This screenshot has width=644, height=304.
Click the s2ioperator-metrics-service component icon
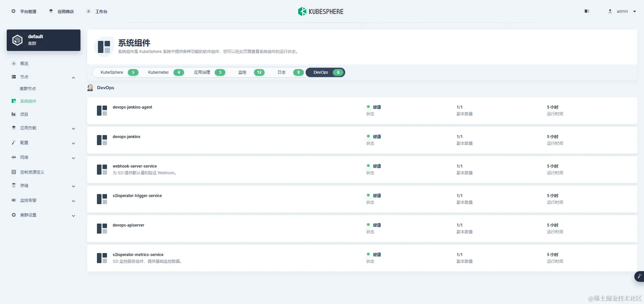(x=102, y=258)
